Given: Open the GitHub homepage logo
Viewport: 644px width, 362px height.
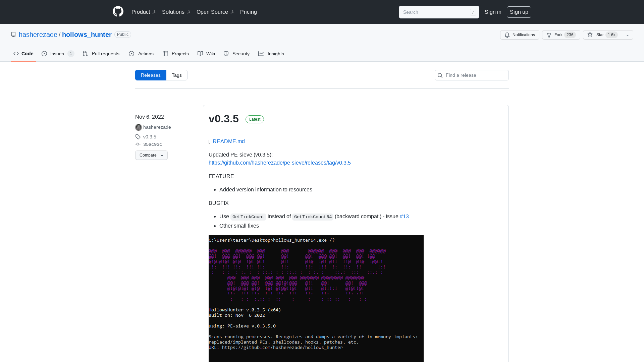Looking at the screenshot, I should point(118,12).
